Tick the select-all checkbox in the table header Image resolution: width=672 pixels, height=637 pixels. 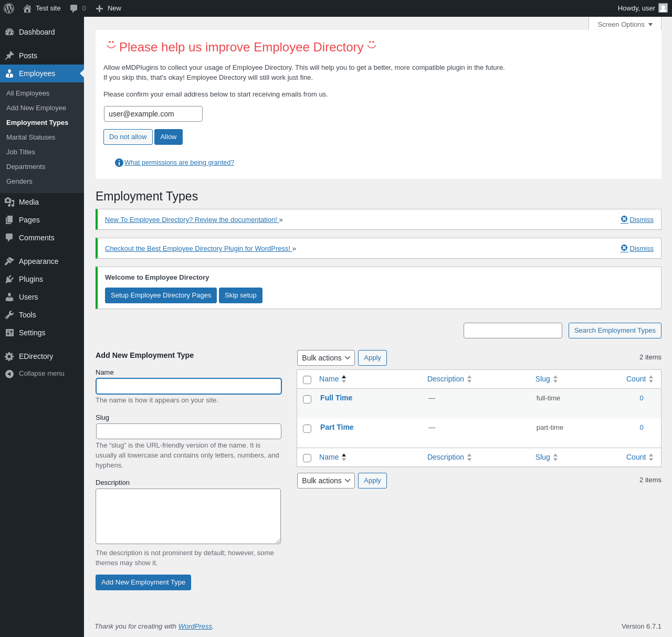(307, 380)
